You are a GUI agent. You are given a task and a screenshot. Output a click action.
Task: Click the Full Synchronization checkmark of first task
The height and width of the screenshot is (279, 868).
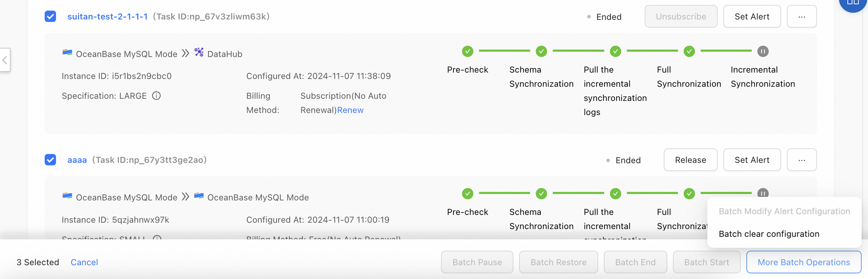(x=689, y=51)
